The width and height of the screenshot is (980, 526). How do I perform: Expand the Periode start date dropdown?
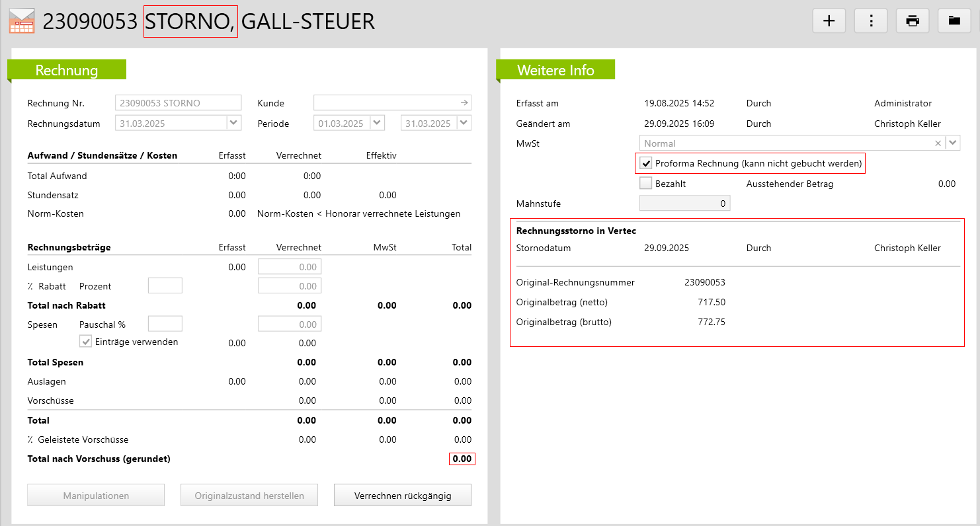pyautogui.click(x=377, y=123)
